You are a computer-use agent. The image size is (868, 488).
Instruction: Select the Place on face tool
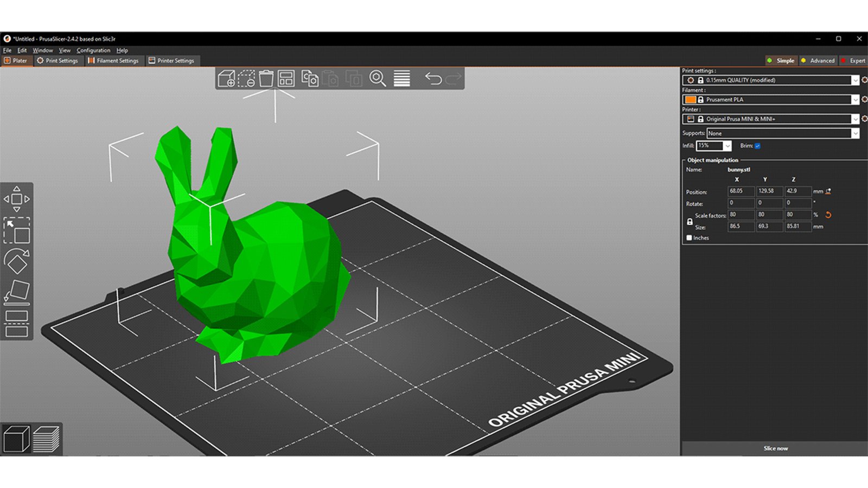17,293
